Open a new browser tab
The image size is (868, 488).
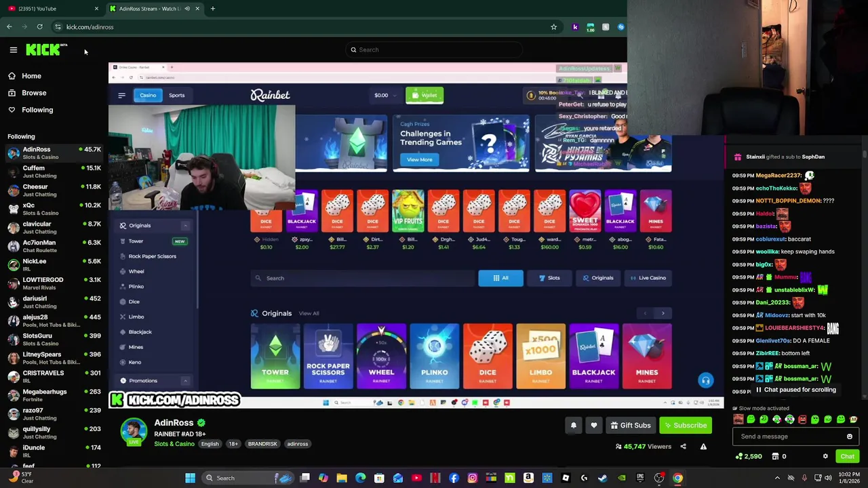213,9
